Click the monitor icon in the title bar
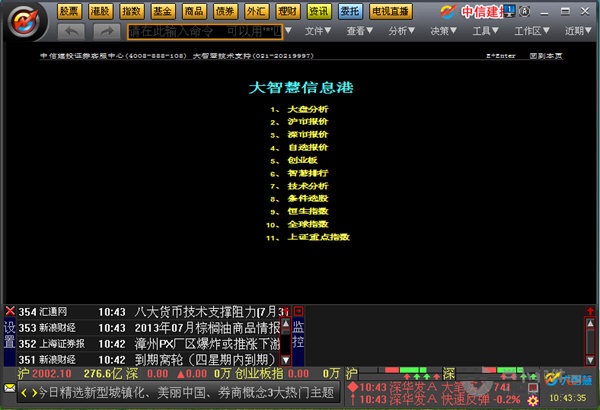Screen dimensions: 600x410 [509, 11]
